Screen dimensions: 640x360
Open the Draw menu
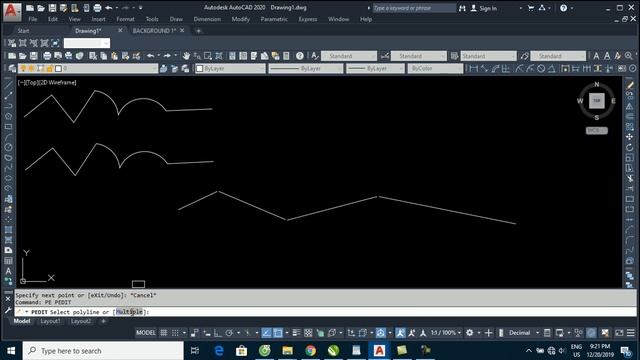pyautogui.click(x=176, y=19)
